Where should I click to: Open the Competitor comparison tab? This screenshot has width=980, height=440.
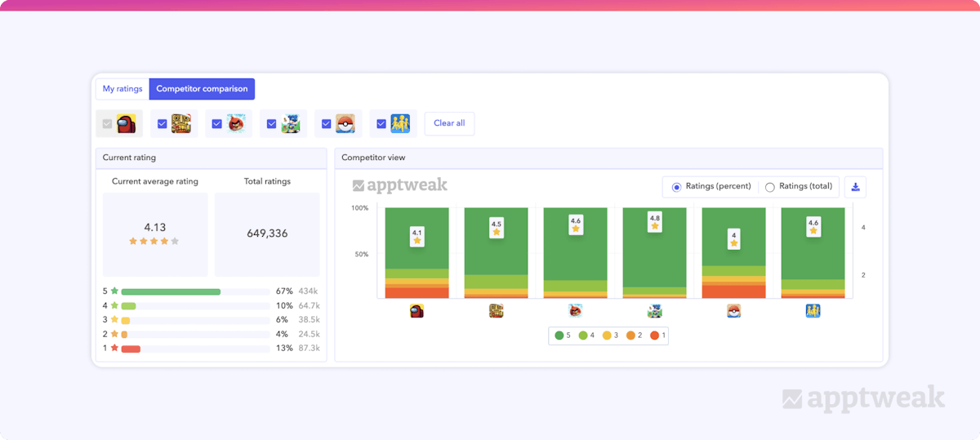tap(202, 89)
